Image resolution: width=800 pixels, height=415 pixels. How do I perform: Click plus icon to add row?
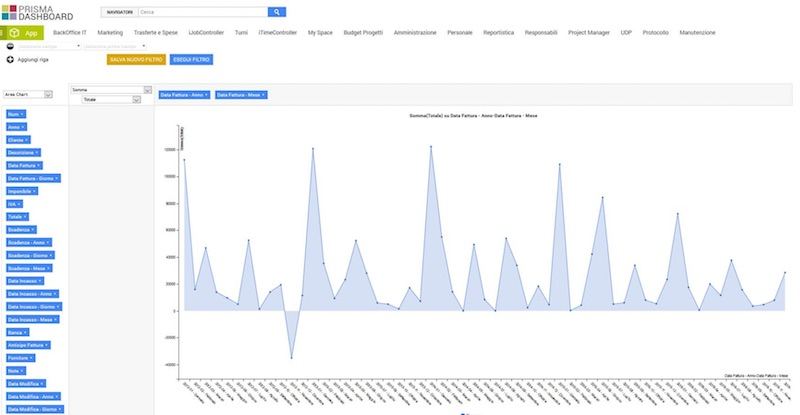(x=10, y=60)
